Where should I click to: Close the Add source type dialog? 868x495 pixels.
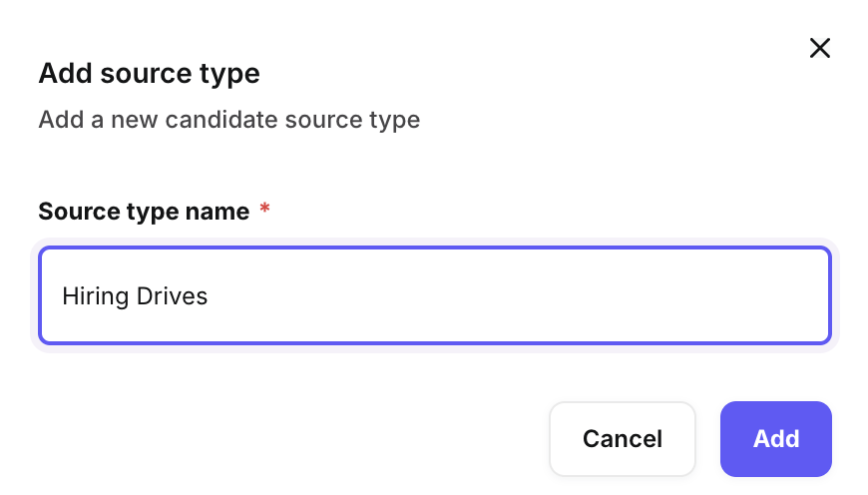(x=819, y=48)
